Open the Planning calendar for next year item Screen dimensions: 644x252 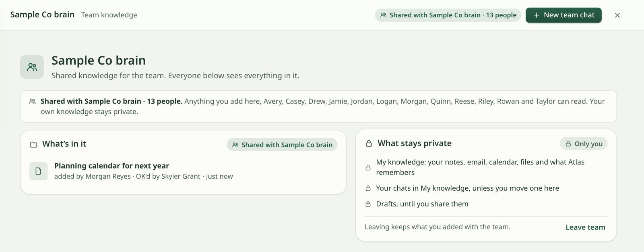[183, 171]
